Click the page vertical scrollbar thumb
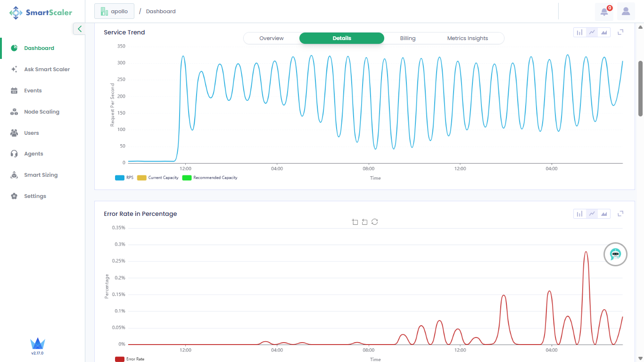The height and width of the screenshot is (362, 644). pos(640,88)
